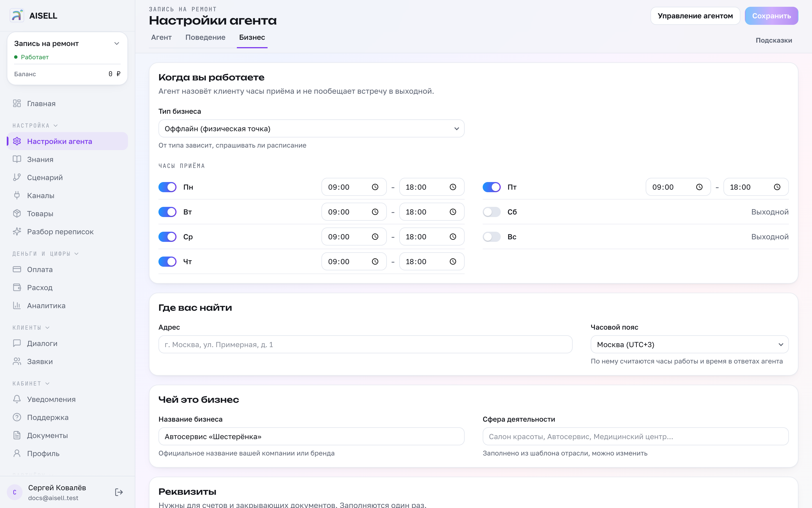Open Главная dashboard icon
Screen dimensions: 812x508
tap(17, 104)
